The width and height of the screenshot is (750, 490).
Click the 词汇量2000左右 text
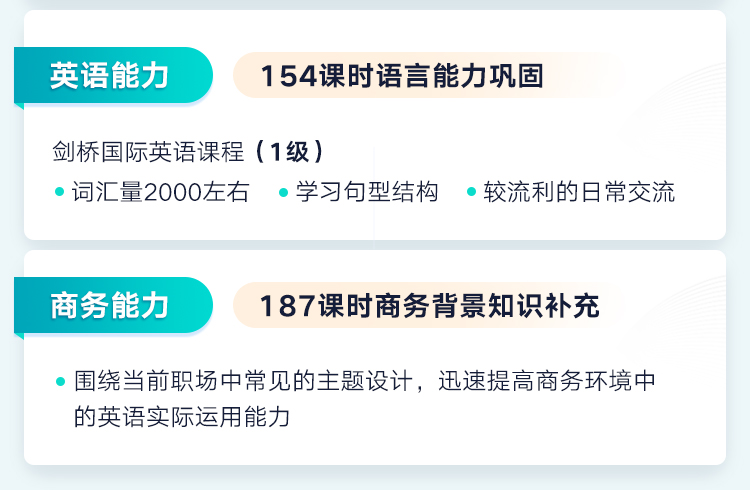161,192
